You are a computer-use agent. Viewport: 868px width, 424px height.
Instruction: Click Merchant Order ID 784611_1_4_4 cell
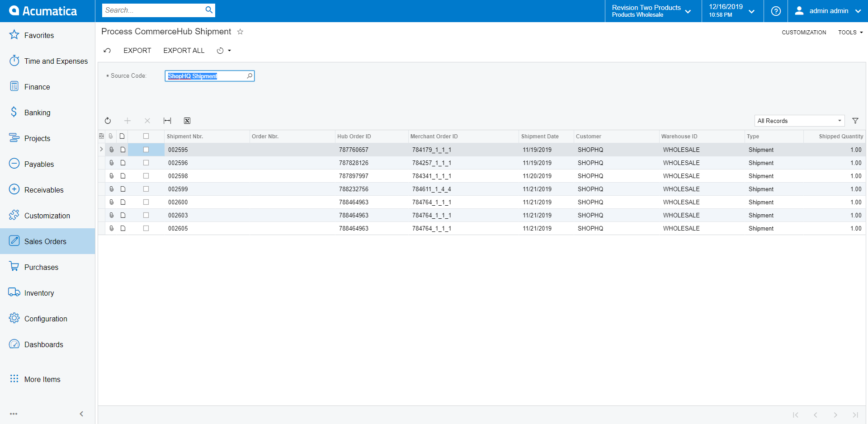coord(464,189)
